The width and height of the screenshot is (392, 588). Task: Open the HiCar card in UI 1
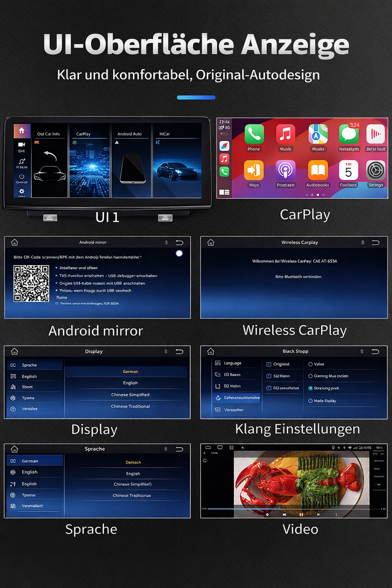177,160
